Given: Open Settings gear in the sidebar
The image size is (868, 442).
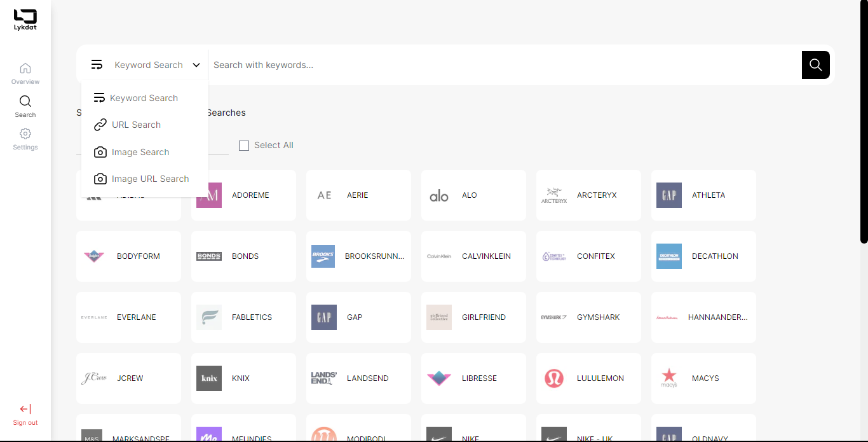Looking at the screenshot, I should pyautogui.click(x=25, y=134).
